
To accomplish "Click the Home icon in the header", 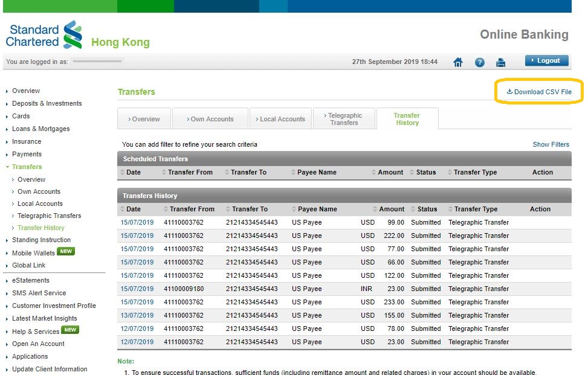I will click(458, 62).
